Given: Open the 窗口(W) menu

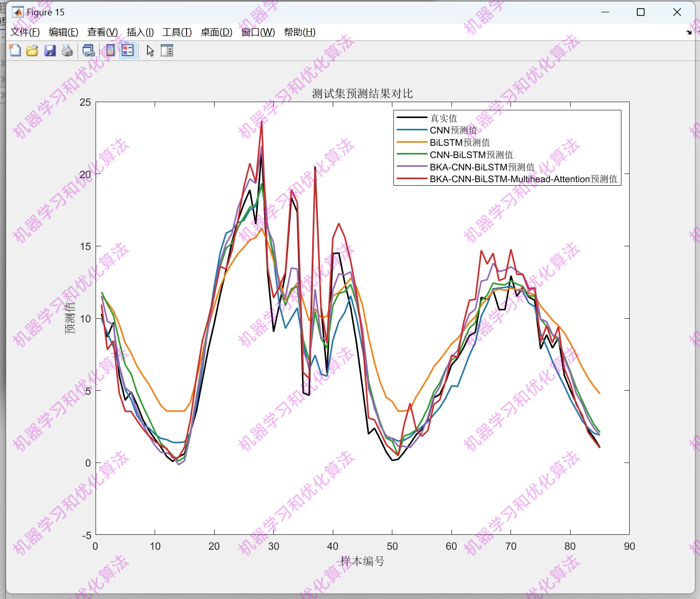Looking at the screenshot, I should pyautogui.click(x=258, y=32).
